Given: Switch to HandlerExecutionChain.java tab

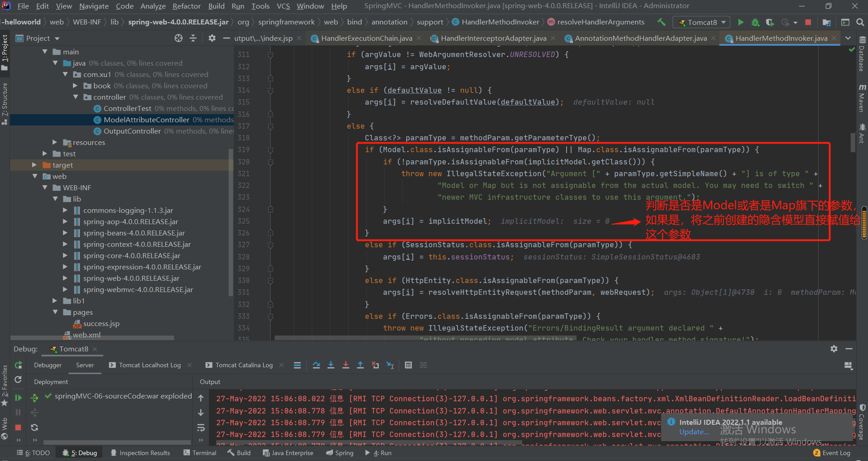Looking at the screenshot, I should (366, 38).
